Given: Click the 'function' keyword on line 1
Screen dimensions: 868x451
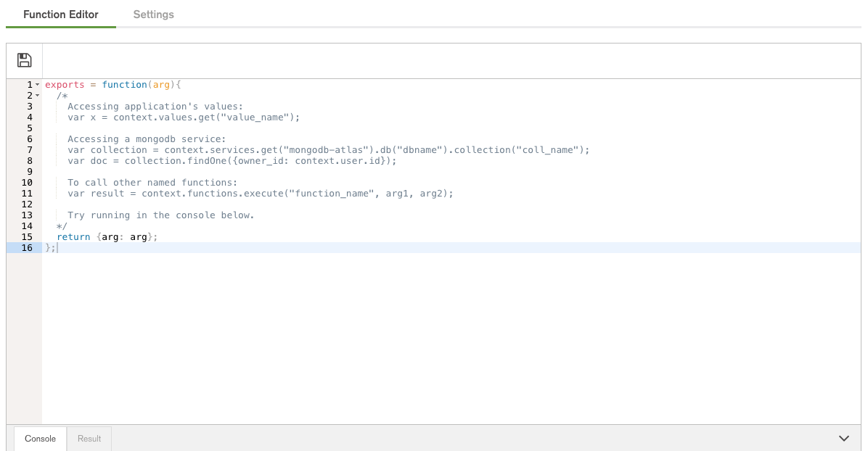Looking at the screenshot, I should (x=125, y=85).
